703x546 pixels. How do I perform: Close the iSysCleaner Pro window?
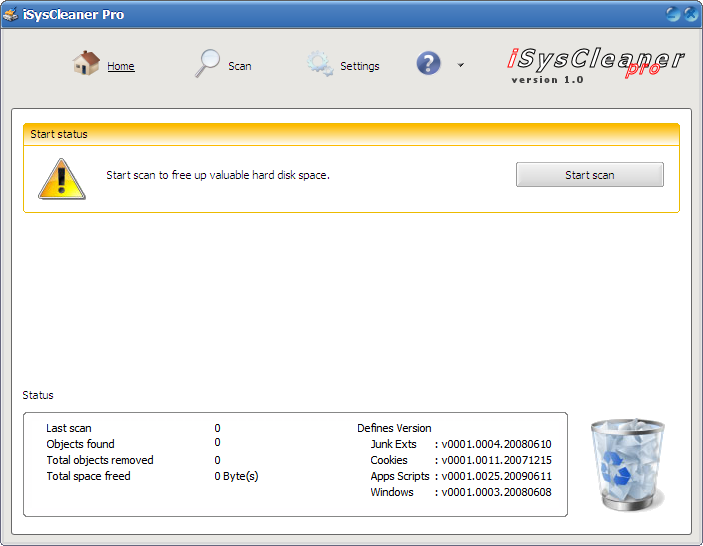690,14
